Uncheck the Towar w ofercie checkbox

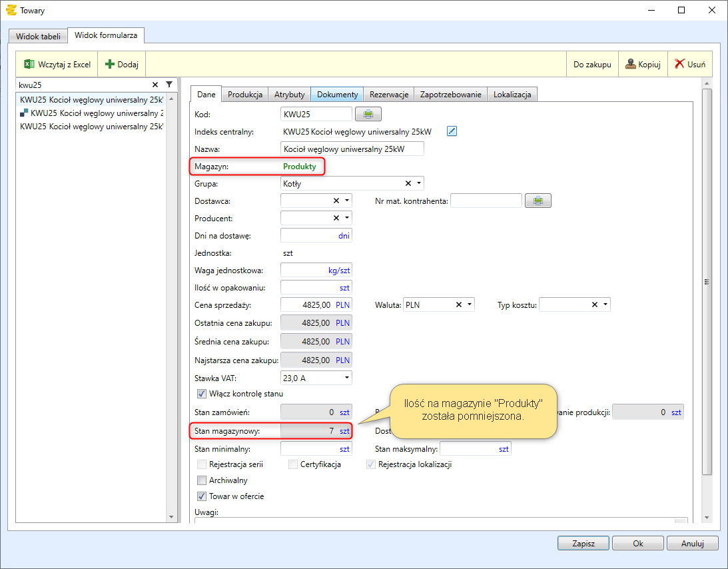tap(202, 496)
